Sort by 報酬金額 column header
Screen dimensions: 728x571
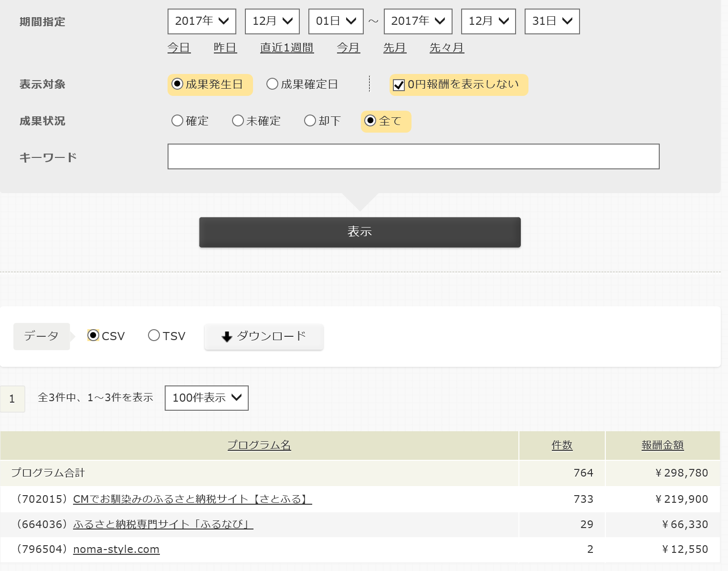coord(663,445)
